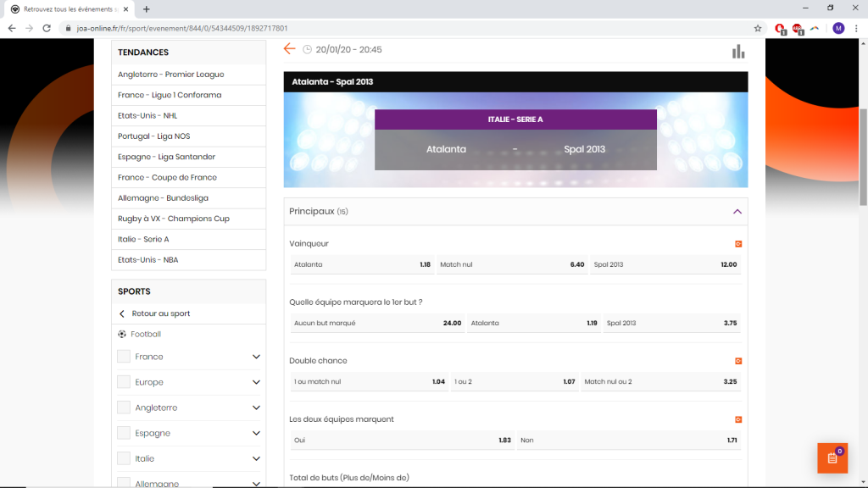Collapse the Principaux markets section
868x488 pixels.
(737, 211)
